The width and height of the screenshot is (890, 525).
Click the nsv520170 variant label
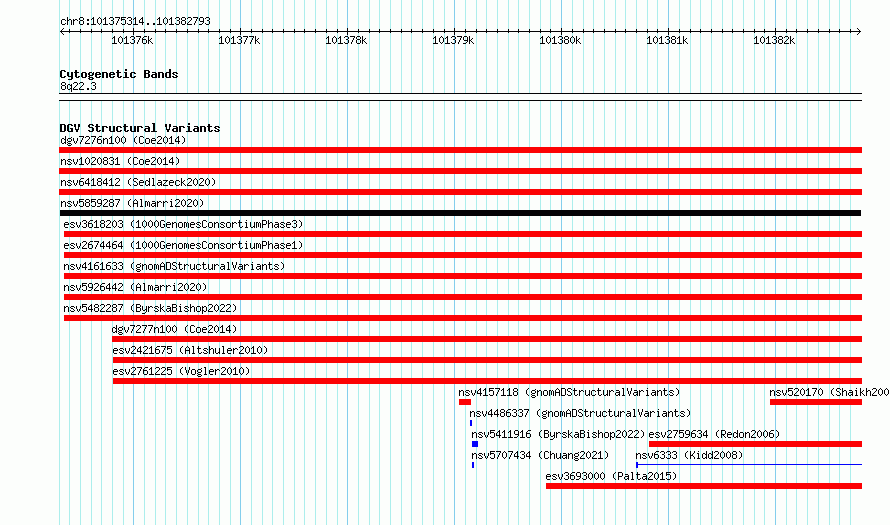(829, 392)
